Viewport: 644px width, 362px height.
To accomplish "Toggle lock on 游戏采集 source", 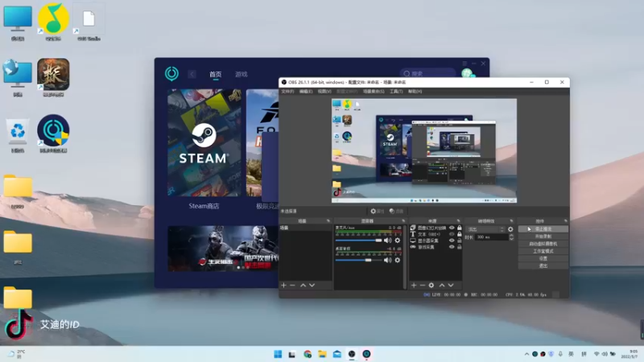I will click(x=459, y=247).
